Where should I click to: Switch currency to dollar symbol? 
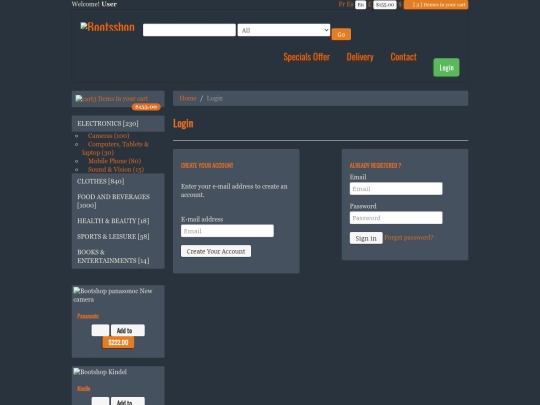tap(400, 4)
